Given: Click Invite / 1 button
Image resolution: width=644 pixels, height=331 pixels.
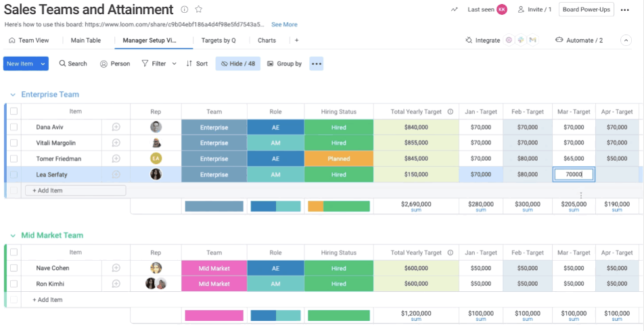Looking at the screenshot, I should point(534,9).
